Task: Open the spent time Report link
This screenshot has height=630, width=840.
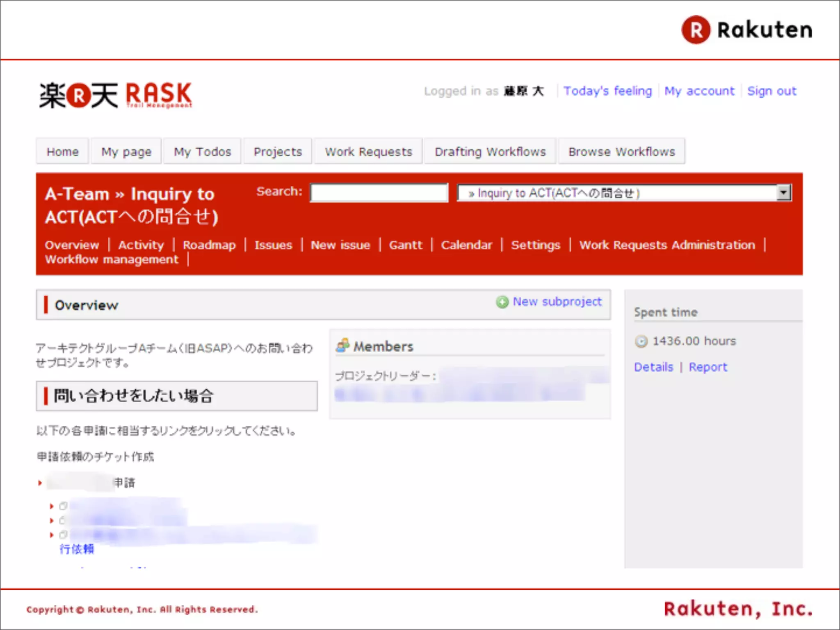Action: click(708, 367)
